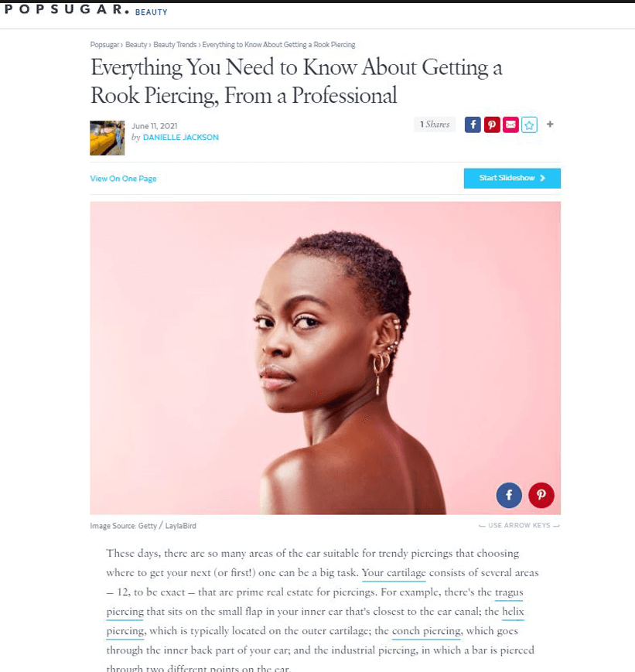The width and height of the screenshot is (635, 672).
Task: Share article on Facebook via top icon
Action: coord(473,125)
